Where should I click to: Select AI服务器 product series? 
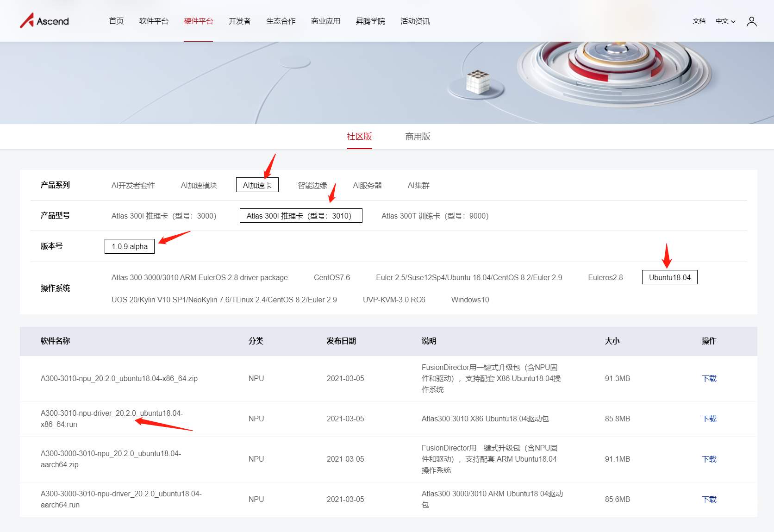click(x=368, y=185)
